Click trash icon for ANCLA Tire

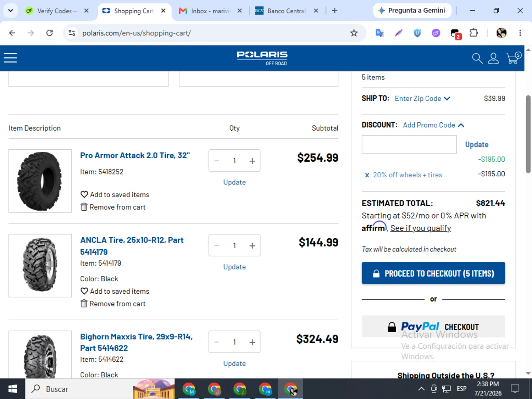click(84, 303)
